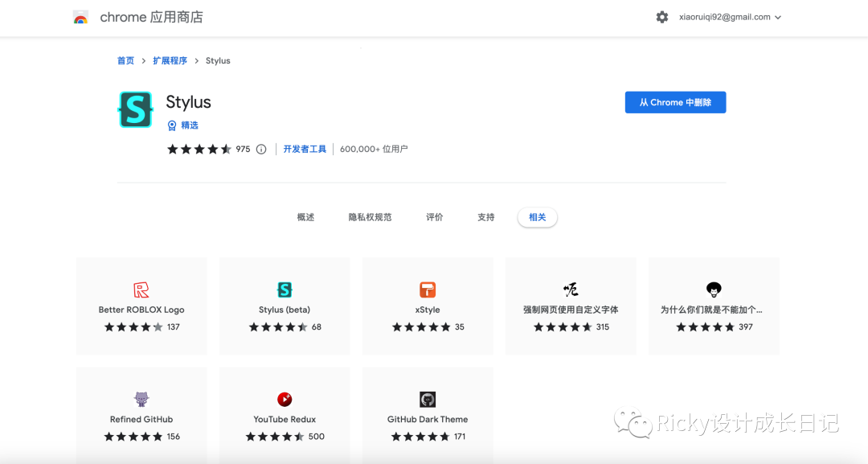Click the Refined GitHub cat icon
The width and height of the screenshot is (868, 464).
(141, 399)
